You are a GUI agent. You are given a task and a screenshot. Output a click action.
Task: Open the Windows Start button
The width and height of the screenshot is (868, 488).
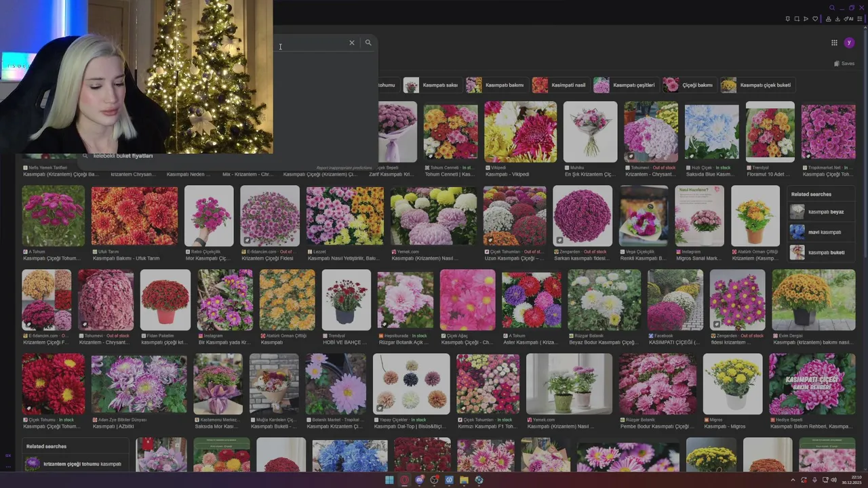389,480
